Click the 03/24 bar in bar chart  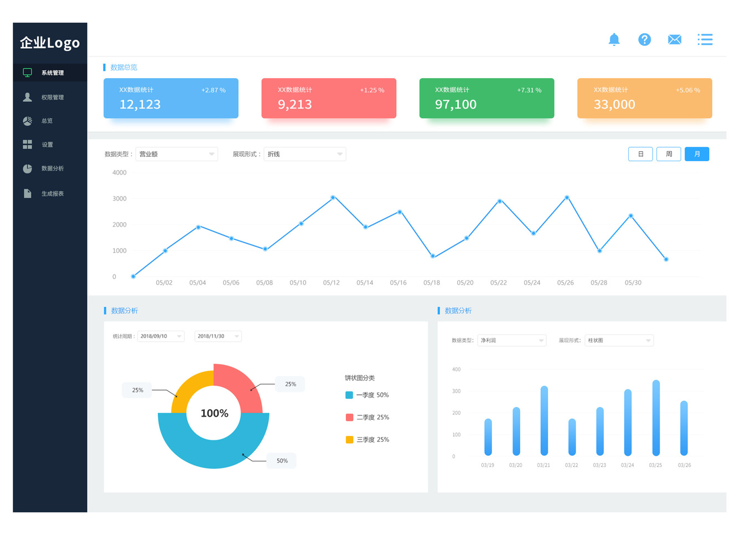click(x=628, y=423)
